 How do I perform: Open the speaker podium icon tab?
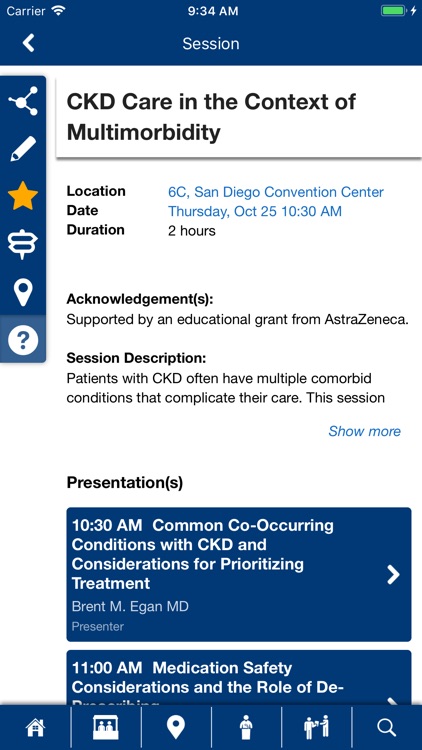click(246, 728)
